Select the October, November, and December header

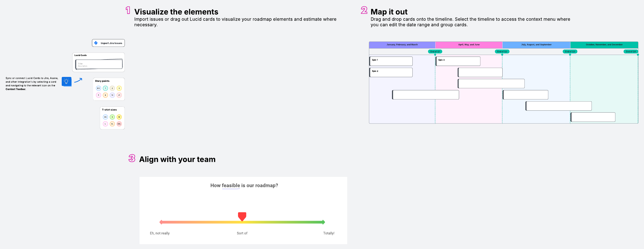[x=604, y=45]
